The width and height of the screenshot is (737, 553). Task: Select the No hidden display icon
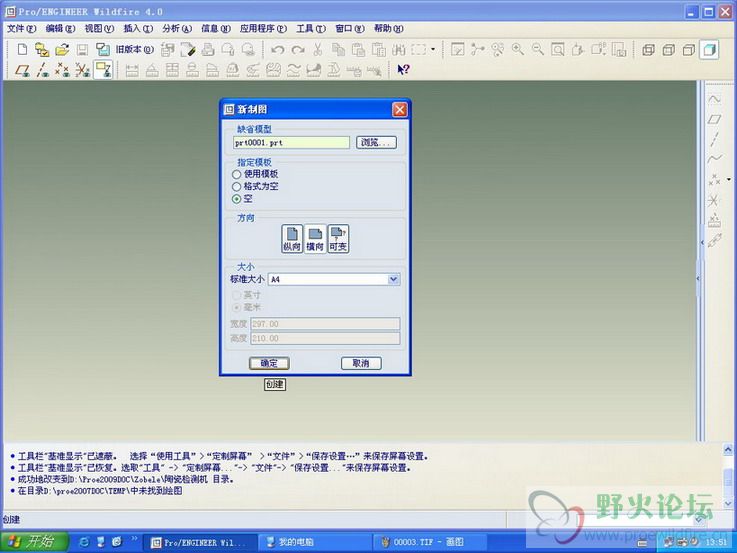689,49
